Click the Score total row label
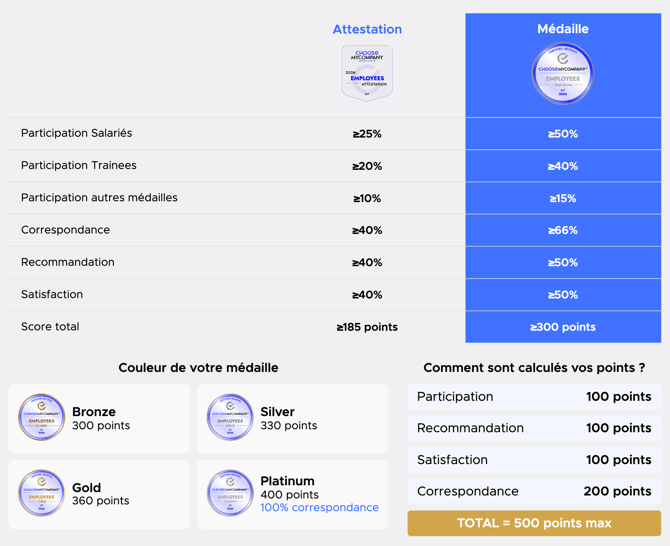Screen dimensions: 670x546 pyautogui.click(x=50, y=327)
